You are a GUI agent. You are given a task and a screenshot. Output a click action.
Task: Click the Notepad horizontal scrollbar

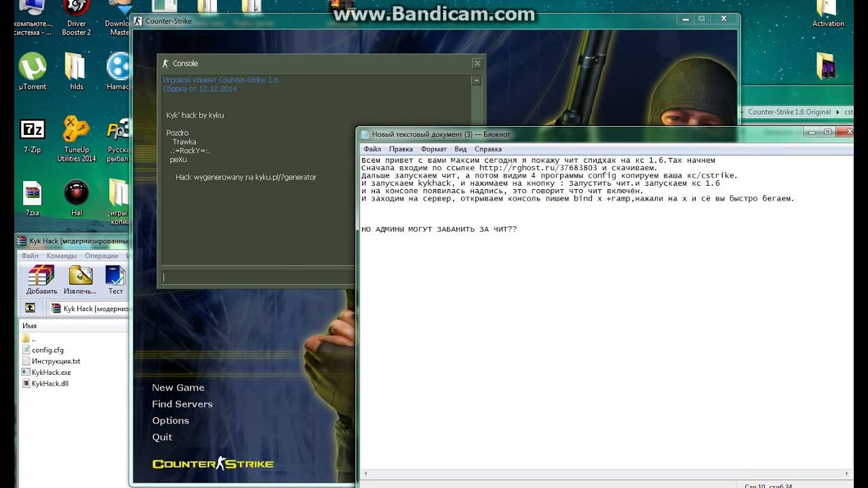pos(606,474)
